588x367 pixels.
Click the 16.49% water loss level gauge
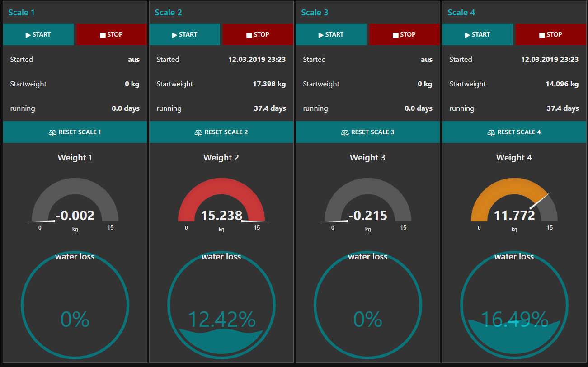(x=514, y=305)
